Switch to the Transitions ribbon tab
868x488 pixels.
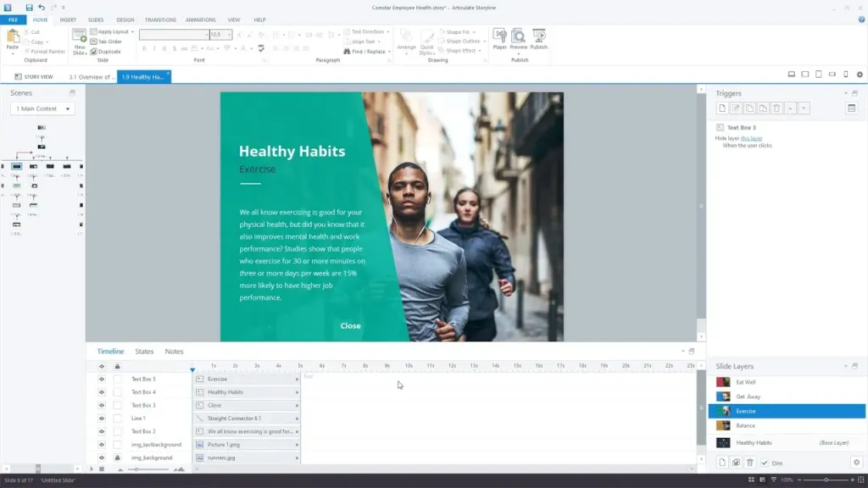(x=160, y=19)
